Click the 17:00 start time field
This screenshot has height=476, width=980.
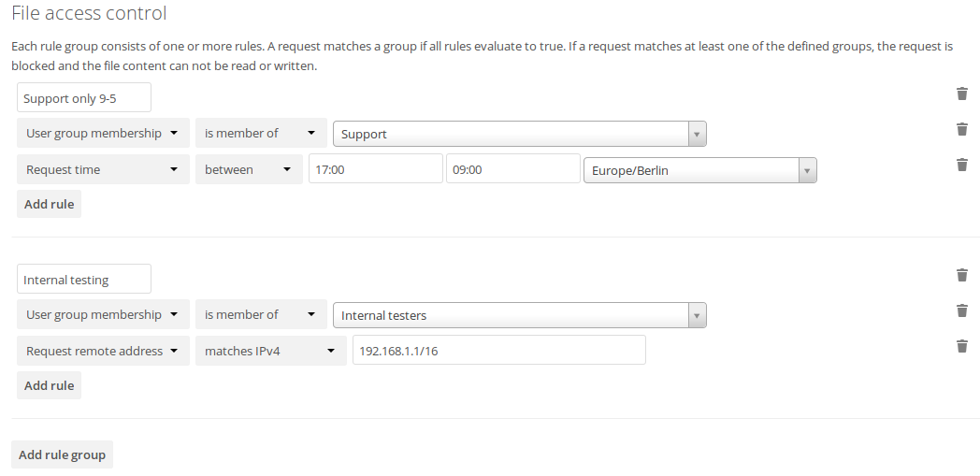click(375, 169)
